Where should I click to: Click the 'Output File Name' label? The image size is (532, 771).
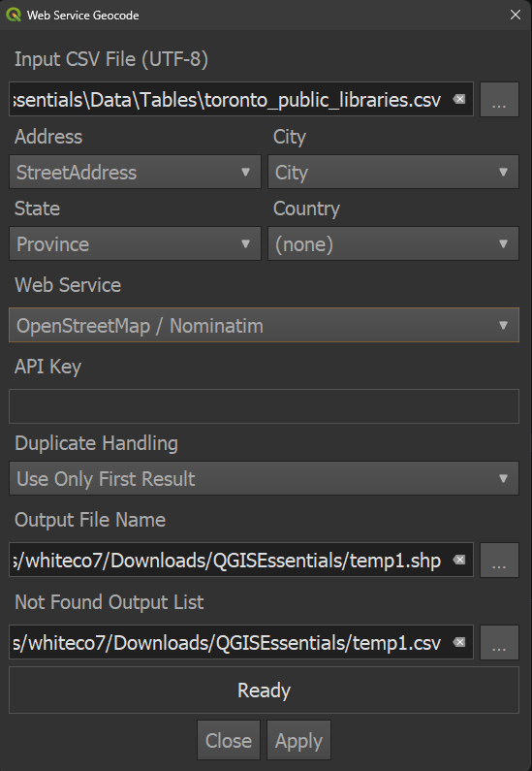tap(90, 520)
